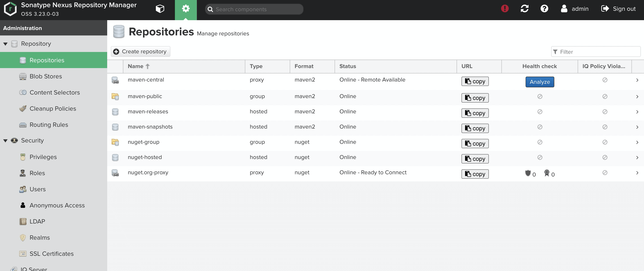Collapse the Security tree section
Viewport: 644px width, 271px height.
(5, 141)
